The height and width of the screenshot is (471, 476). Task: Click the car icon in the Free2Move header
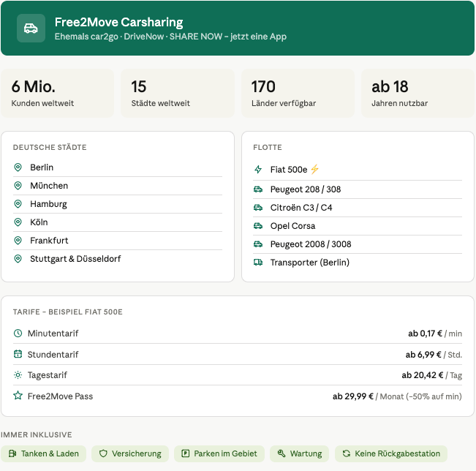coord(31,29)
